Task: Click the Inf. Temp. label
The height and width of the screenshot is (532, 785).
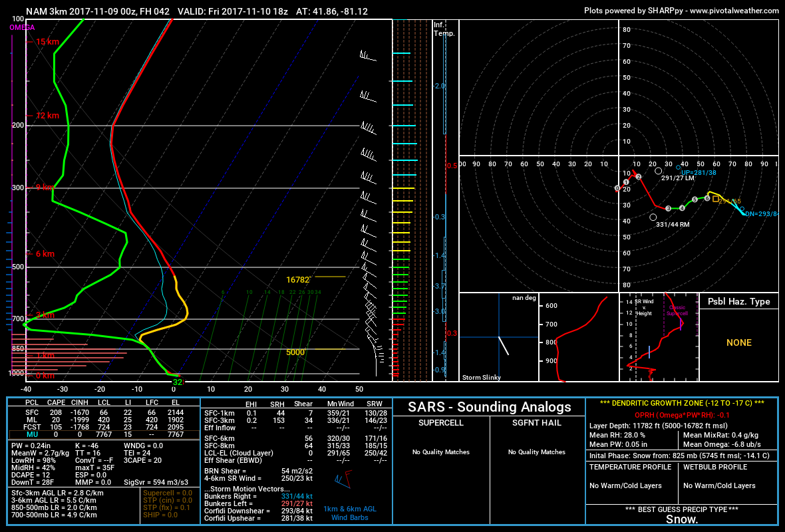Action: [444, 29]
